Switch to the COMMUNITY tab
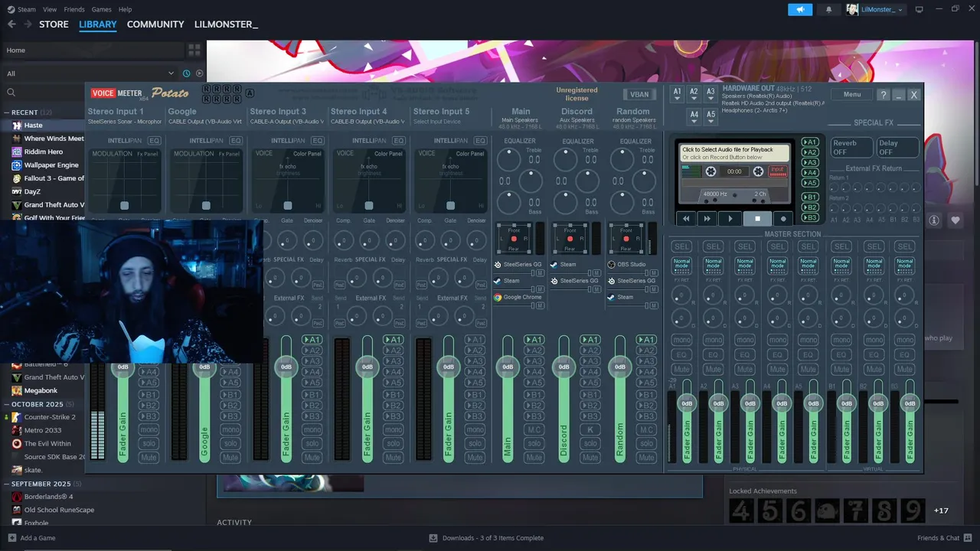The image size is (980, 551). pyautogui.click(x=155, y=24)
